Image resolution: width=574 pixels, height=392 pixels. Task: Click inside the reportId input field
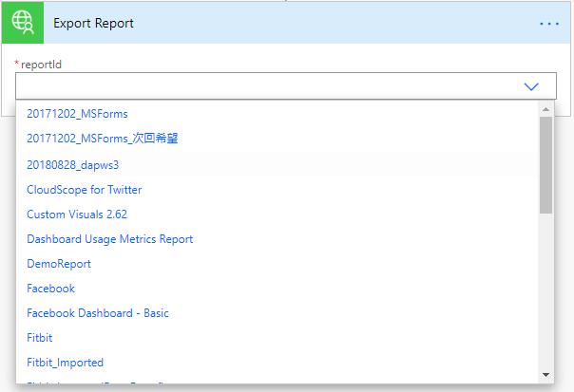click(x=286, y=86)
